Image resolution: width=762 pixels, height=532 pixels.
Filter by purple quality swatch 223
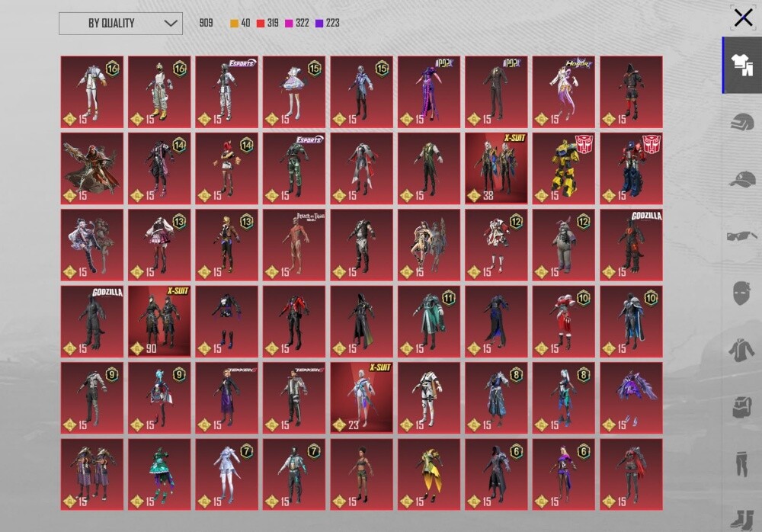coord(327,23)
